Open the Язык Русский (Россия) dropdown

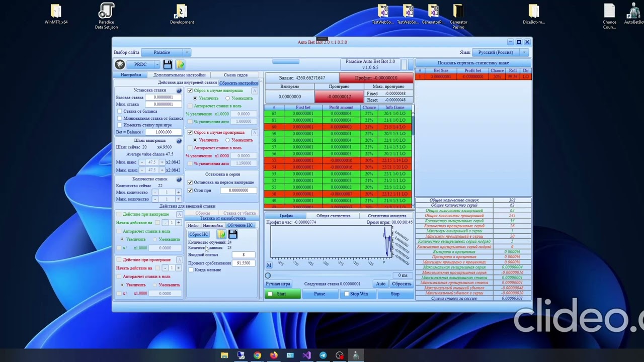[500, 52]
